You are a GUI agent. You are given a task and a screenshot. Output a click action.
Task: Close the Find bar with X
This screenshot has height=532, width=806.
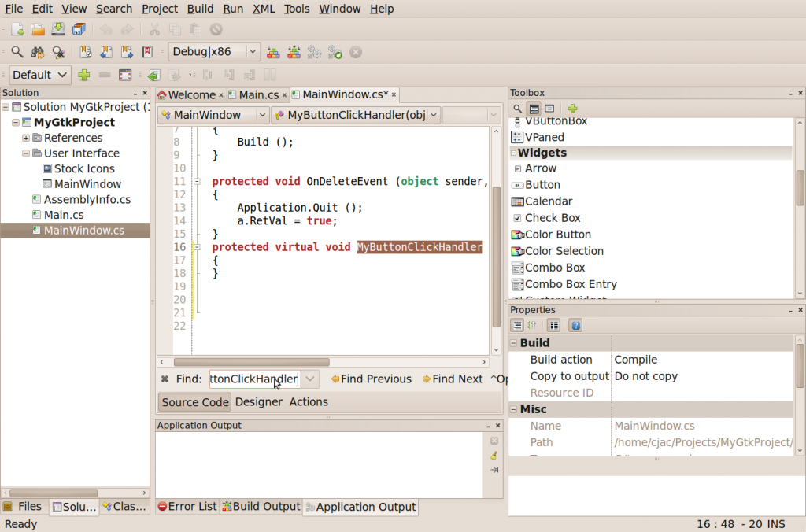(165, 379)
